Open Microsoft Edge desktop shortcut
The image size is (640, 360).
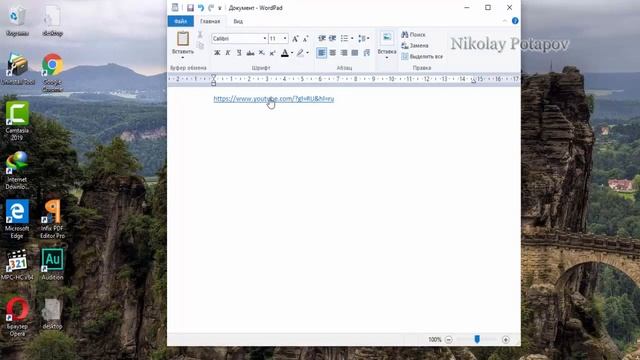pos(17,219)
